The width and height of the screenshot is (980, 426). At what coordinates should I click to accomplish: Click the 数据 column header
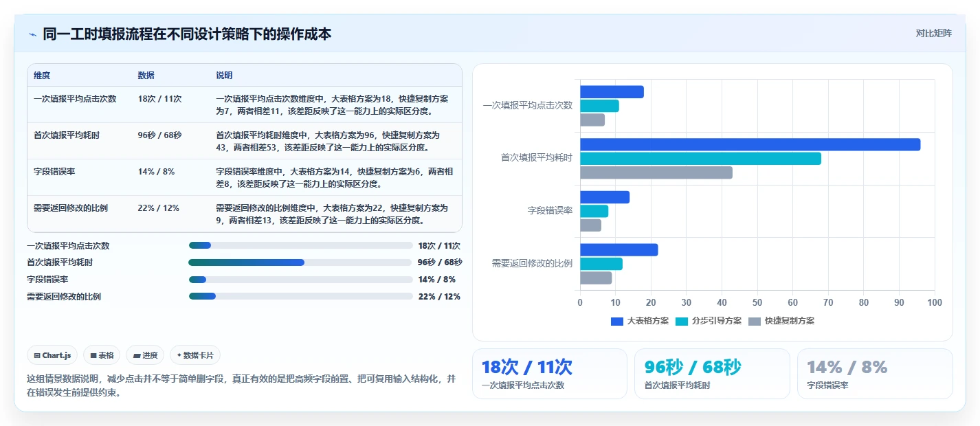146,76
